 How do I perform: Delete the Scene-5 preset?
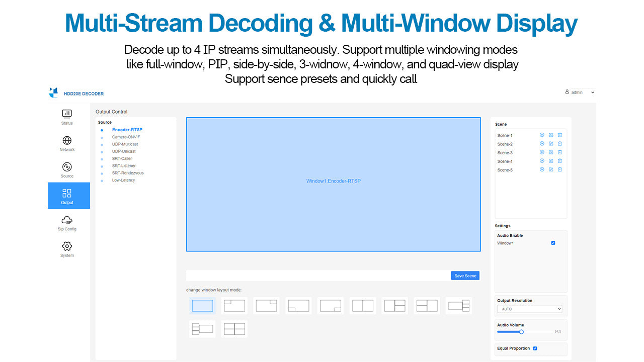click(x=560, y=170)
